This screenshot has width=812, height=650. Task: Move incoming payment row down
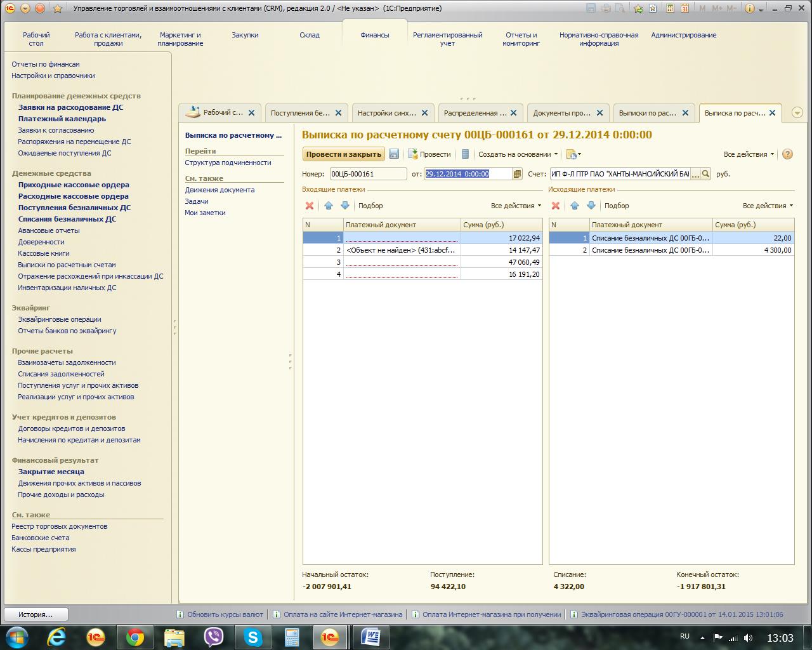pos(345,206)
